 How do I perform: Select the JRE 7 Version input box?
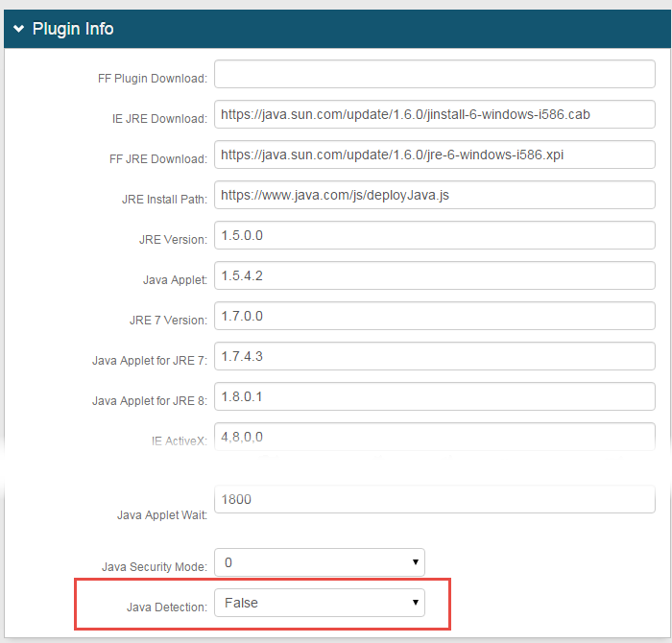(434, 316)
